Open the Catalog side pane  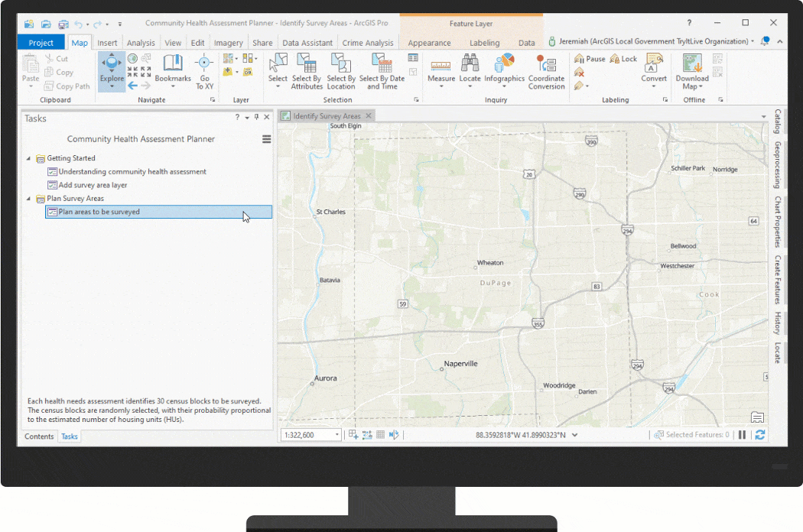click(x=778, y=122)
